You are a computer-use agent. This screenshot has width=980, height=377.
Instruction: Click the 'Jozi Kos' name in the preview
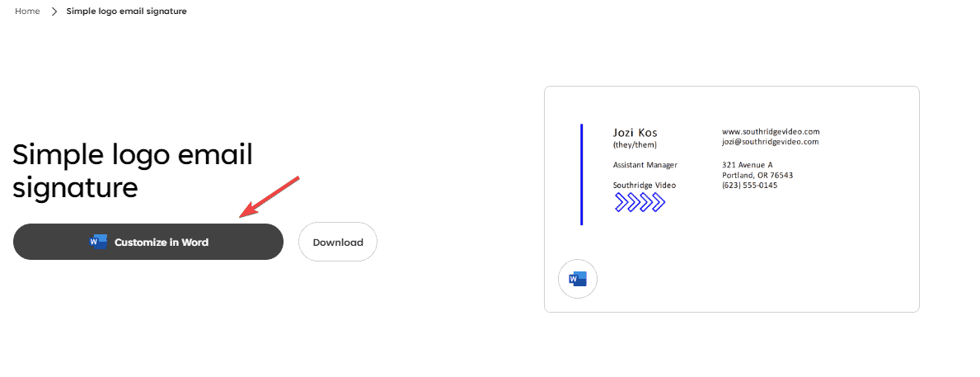[635, 133]
